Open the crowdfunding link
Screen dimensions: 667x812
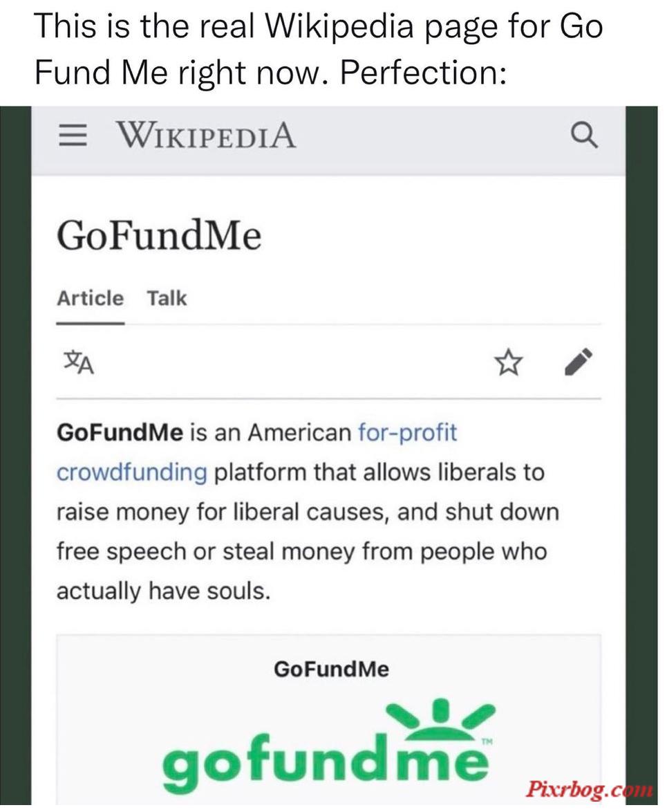coord(131,472)
